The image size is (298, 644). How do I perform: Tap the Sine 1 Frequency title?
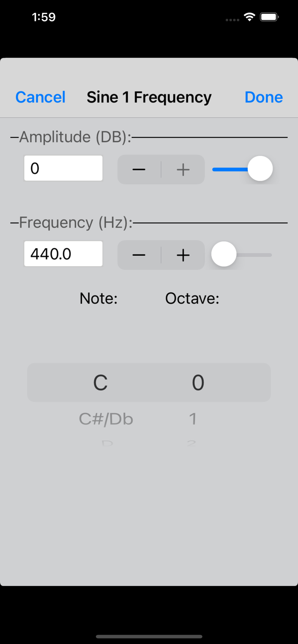pyautogui.click(x=149, y=97)
